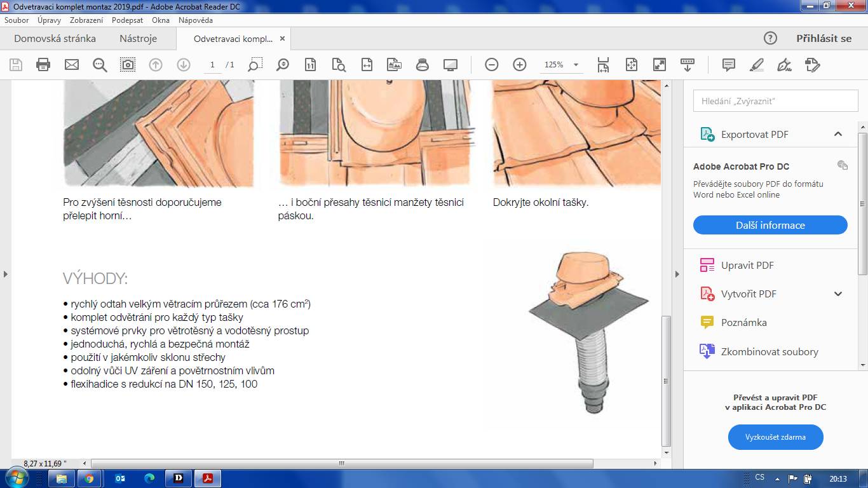The width and height of the screenshot is (868, 488).
Task: Collapse the Exportovat PDF section chevron
Action: 838,134
